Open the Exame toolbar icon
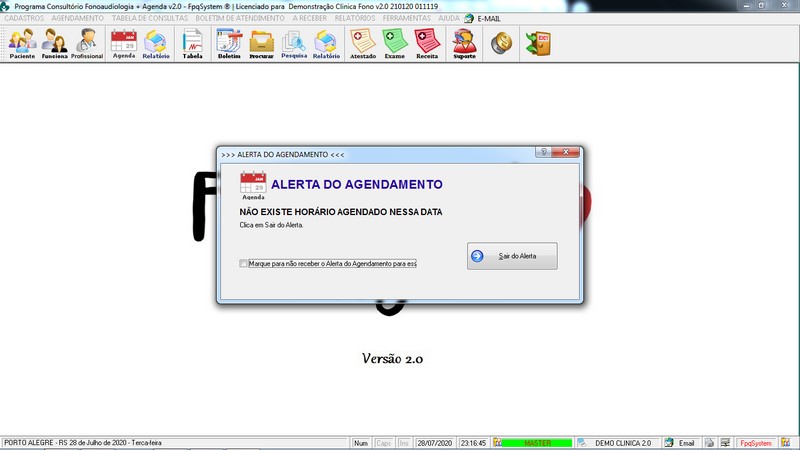 pyautogui.click(x=394, y=44)
